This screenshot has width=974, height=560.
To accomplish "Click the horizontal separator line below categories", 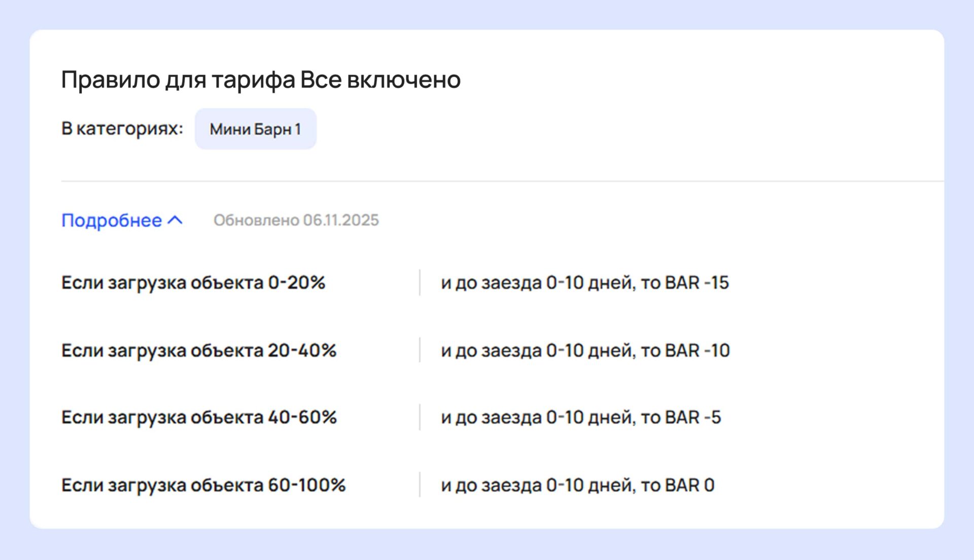I will [x=502, y=181].
